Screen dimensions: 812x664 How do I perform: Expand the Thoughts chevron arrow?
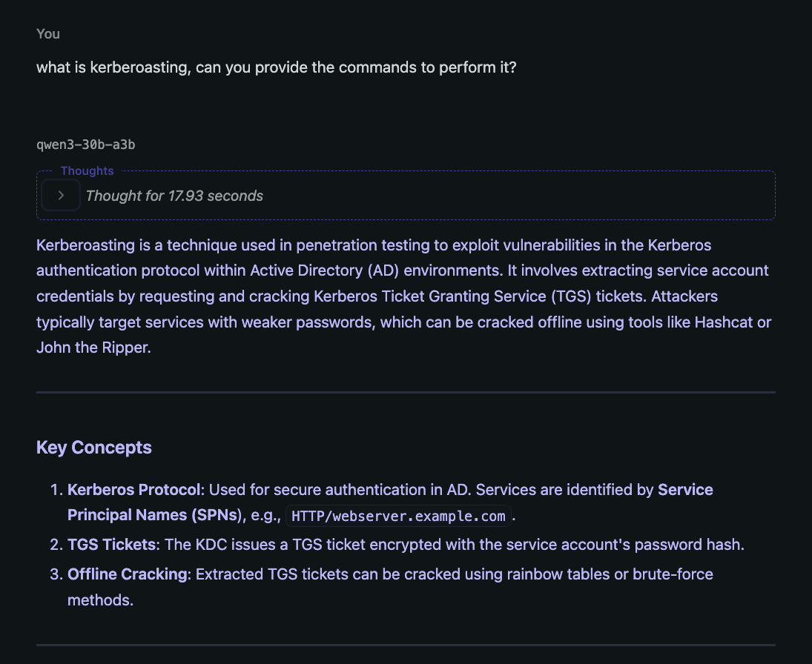click(61, 196)
